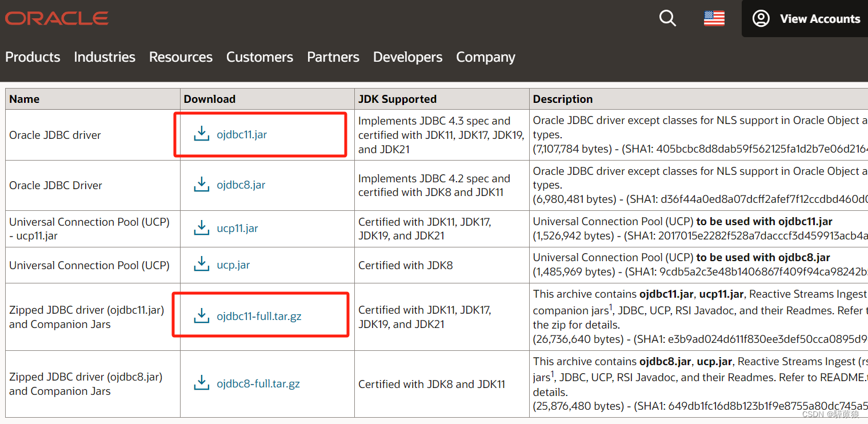
Task: Click download icon beside ojdbc11.jar
Action: click(x=201, y=134)
